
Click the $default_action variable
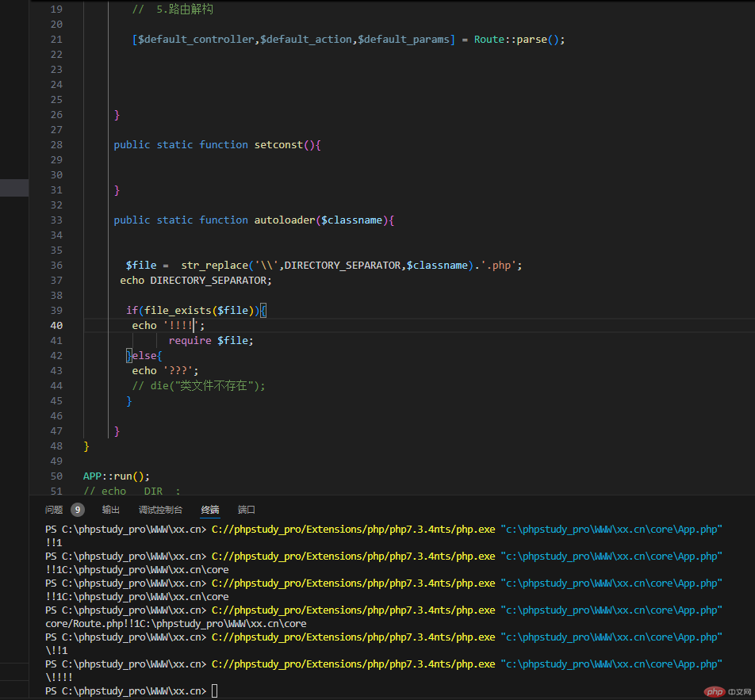(306, 40)
